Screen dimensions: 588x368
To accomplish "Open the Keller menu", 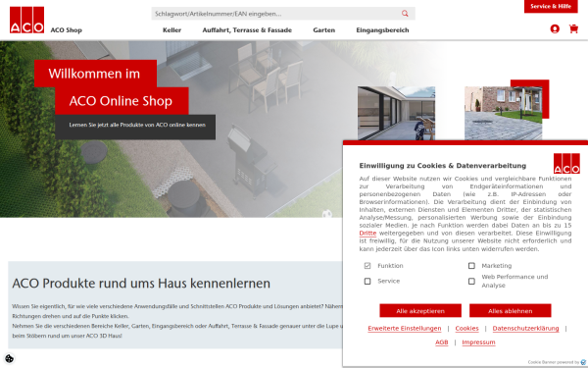I will click(x=171, y=30).
